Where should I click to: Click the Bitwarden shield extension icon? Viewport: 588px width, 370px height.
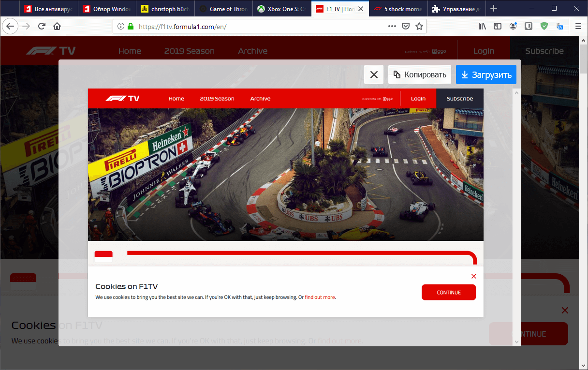(x=529, y=26)
